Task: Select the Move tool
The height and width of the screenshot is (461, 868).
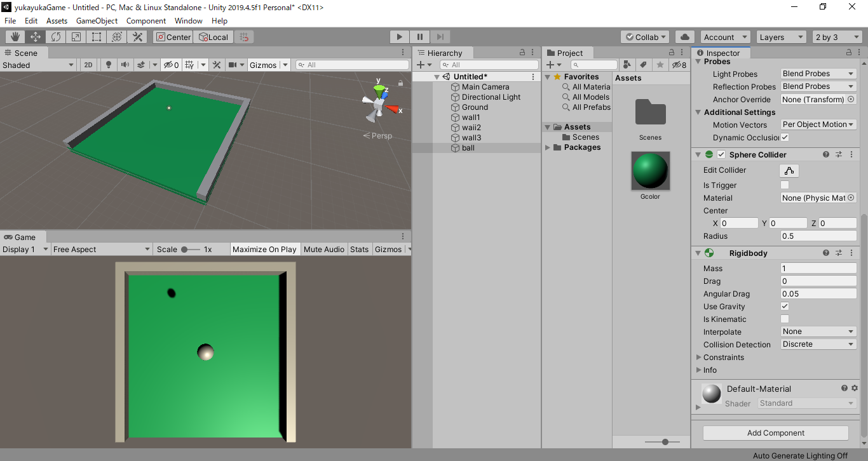Action: [x=36, y=37]
